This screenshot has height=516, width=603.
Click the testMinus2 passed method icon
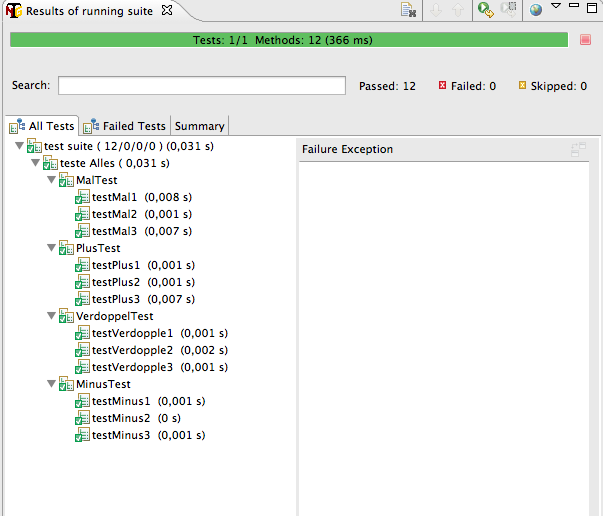tap(82, 418)
